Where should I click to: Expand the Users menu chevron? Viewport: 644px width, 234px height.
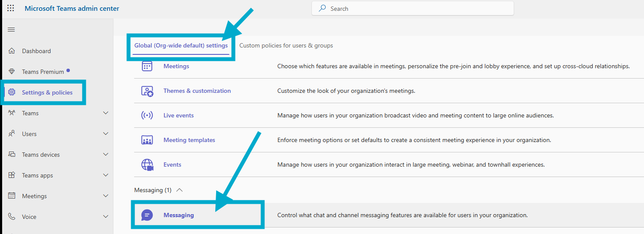coord(106,134)
